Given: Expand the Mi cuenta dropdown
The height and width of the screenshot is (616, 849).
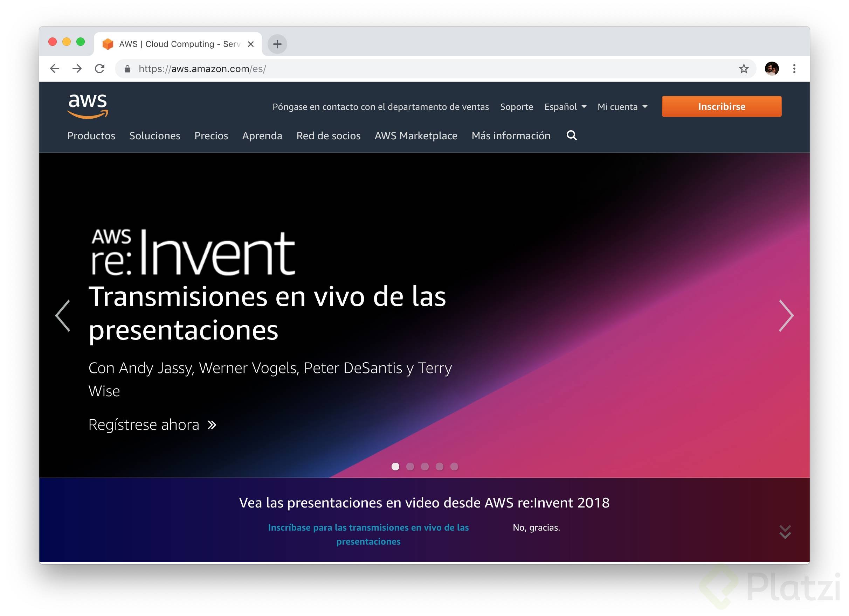Looking at the screenshot, I should pyautogui.click(x=622, y=107).
